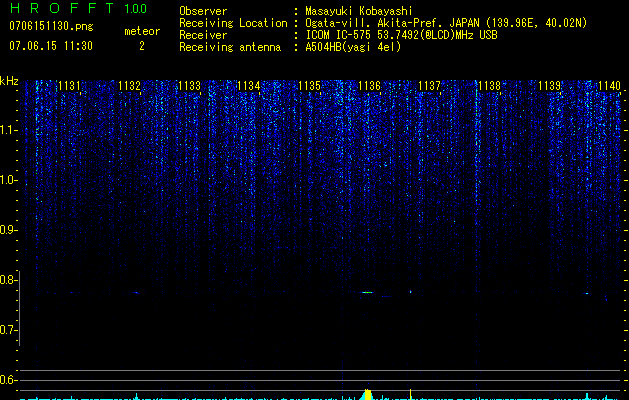The height and width of the screenshot is (400, 629).
Task: Click the 1131 time marker
Action: pyautogui.click(x=69, y=86)
